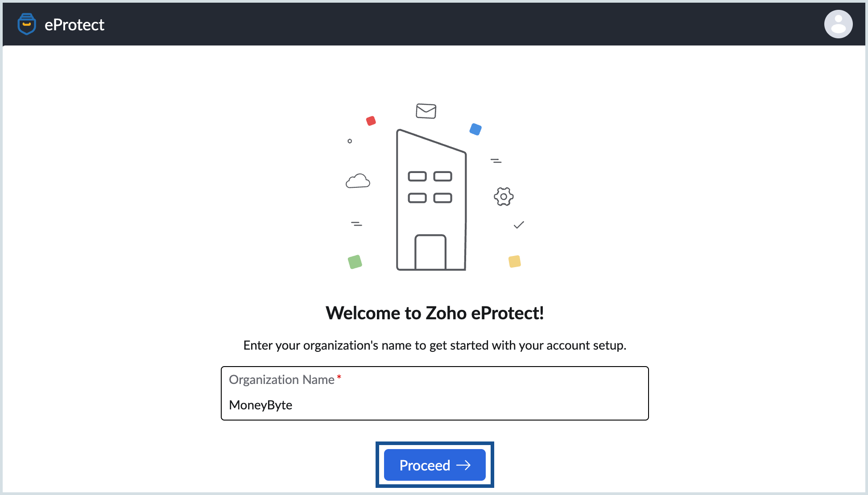
Task: Click the Organization Name field label
Action: [x=281, y=379]
